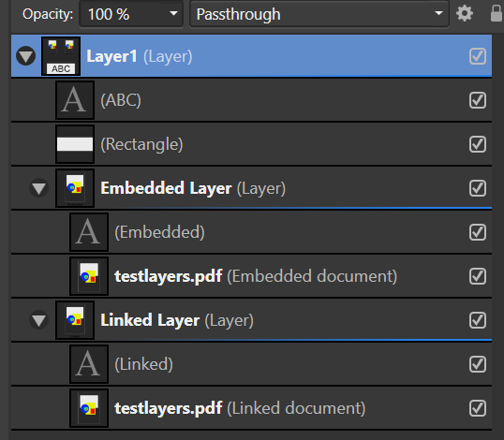Select the Linked Layer row
The height and width of the screenshot is (440, 504).
point(251,320)
